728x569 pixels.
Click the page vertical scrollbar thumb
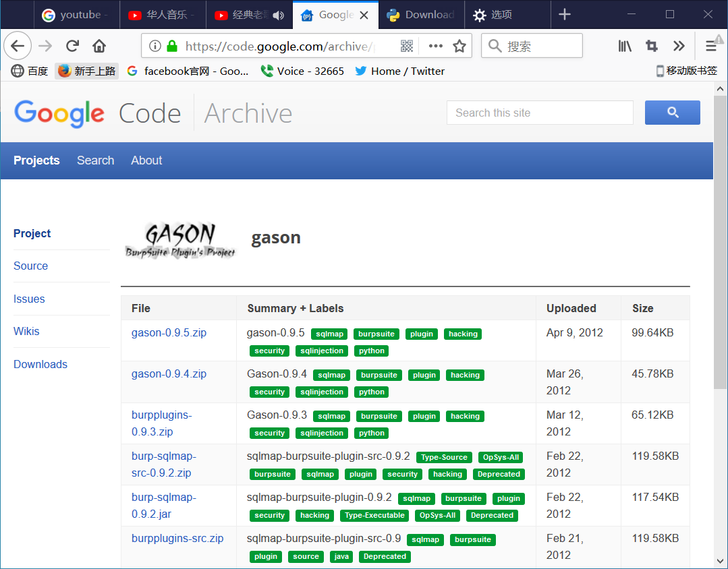[x=720, y=242]
